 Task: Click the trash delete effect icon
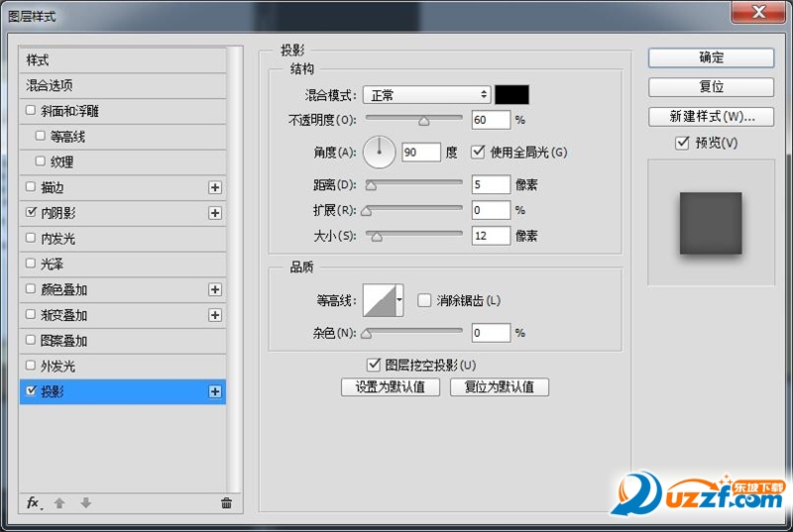226,503
